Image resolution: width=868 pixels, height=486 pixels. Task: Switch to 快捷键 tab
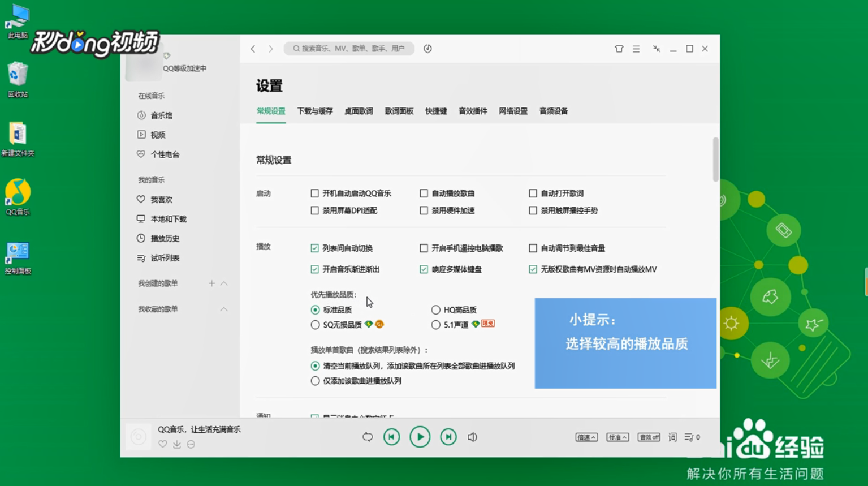[436, 111]
